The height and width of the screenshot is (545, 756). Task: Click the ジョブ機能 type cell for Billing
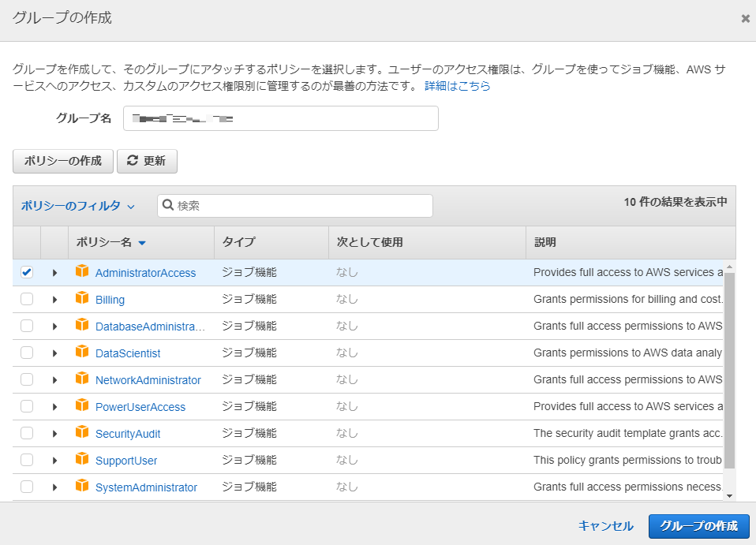pyautogui.click(x=249, y=299)
